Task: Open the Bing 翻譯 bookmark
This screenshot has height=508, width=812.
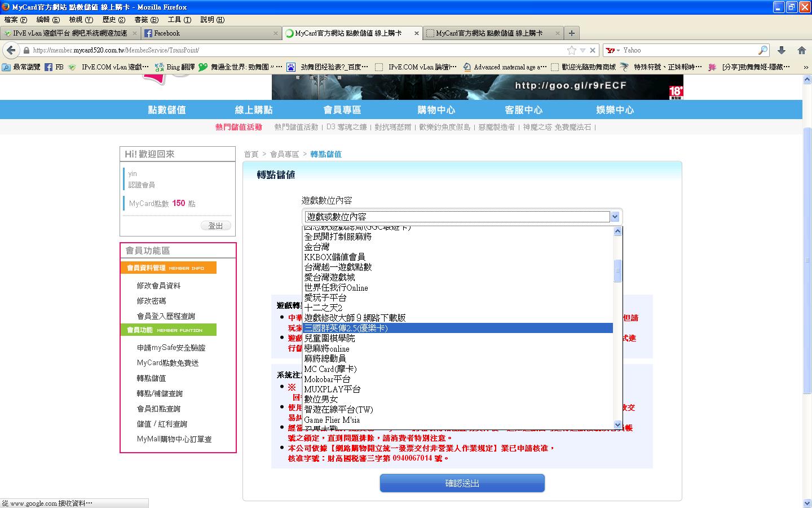Action: click(175, 67)
